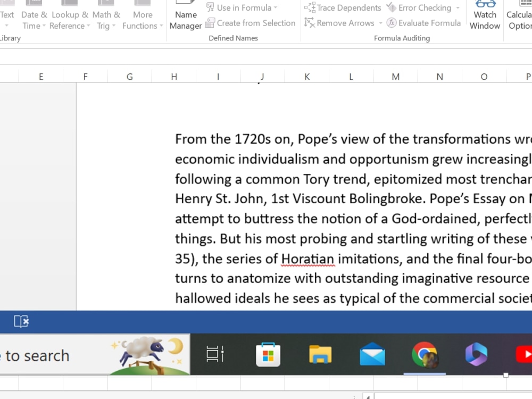
Task: Open the Name Manager
Action: (x=186, y=15)
